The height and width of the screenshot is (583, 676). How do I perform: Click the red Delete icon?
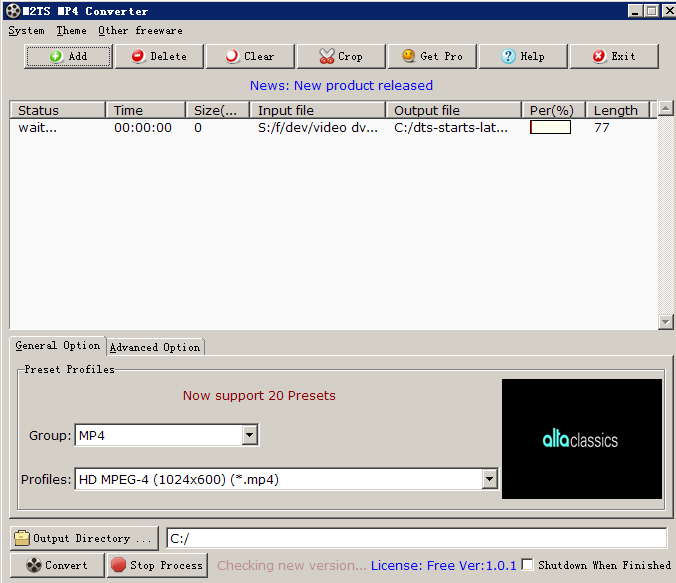(138, 56)
